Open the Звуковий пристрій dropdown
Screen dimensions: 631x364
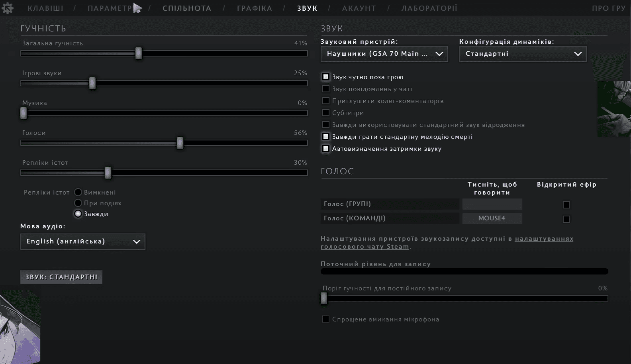(384, 54)
